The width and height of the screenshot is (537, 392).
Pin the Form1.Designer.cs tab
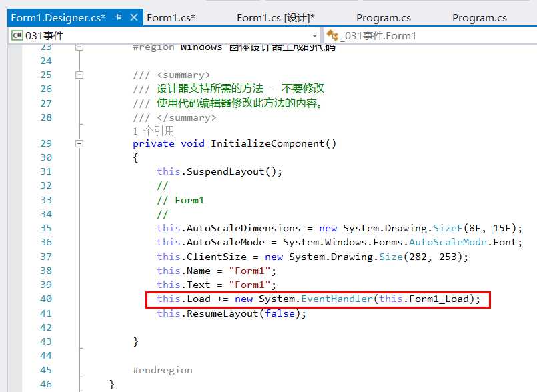click(119, 17)
